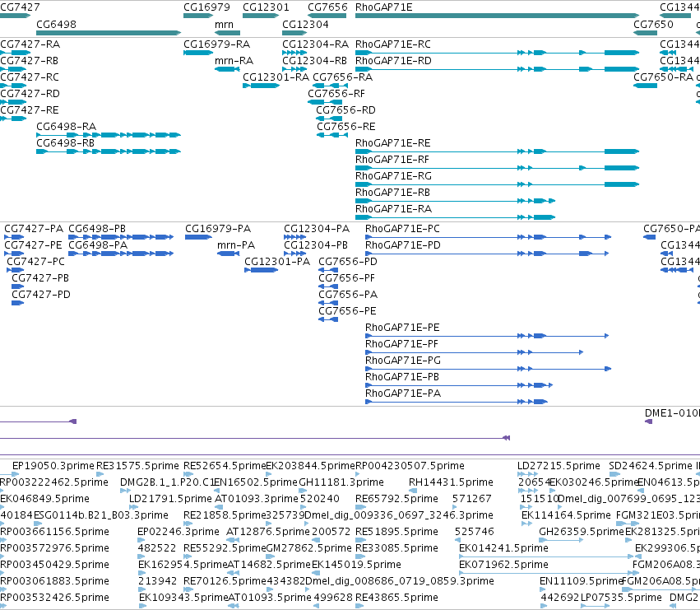This screenshot has width=700, height=610.
Task: Select the CG6498-RA transcript label
Action: click(66, 127)
